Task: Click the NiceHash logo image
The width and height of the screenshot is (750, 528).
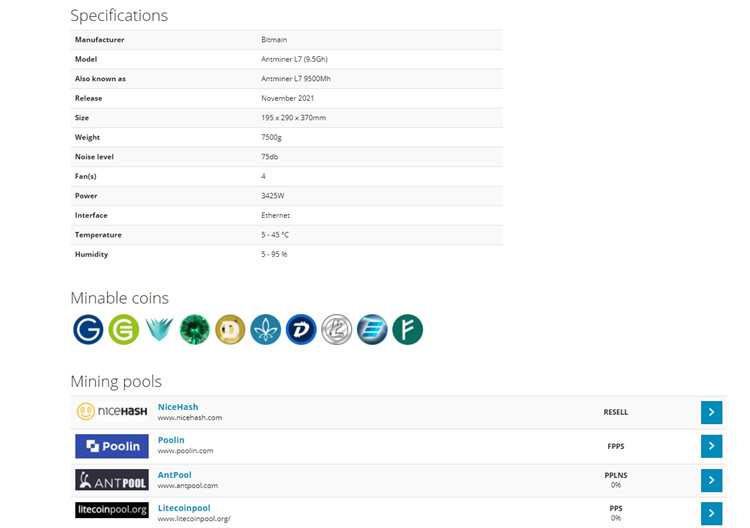Action: (112, 411)
